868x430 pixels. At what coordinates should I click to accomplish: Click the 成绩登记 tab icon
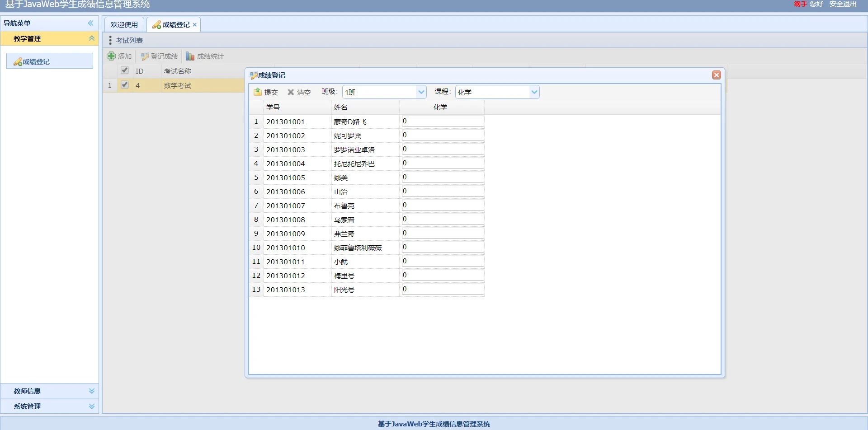pyautogui.click(x=157, y=25)
